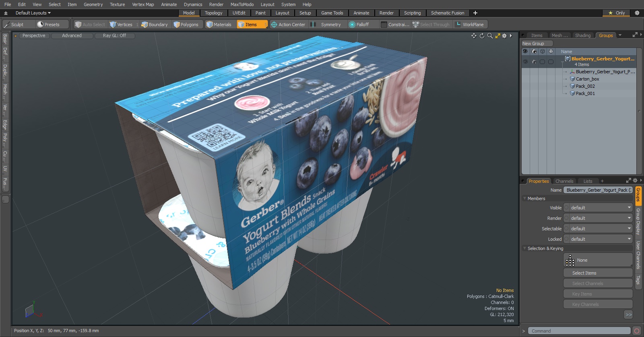This screenshot has height=337, width=644.
Task: Click the New Group button
Action: coord(537,43)
